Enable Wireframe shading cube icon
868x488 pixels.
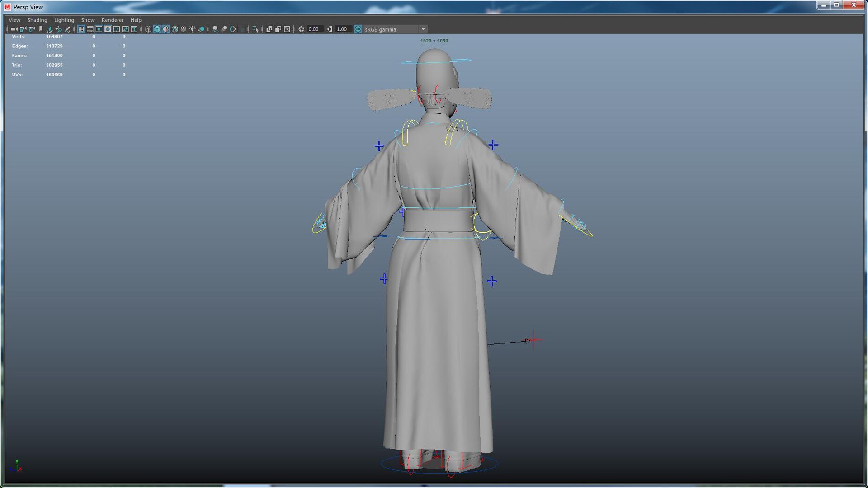click(x=148, y=29)
